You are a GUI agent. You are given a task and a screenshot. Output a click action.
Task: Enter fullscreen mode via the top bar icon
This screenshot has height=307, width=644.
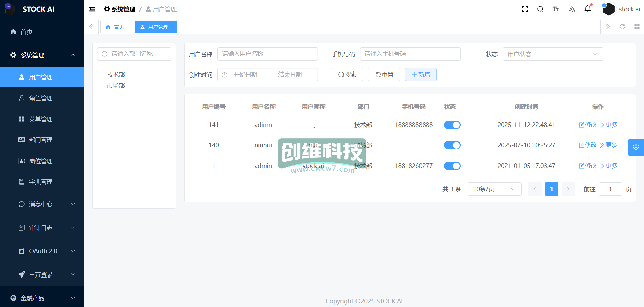coord(525,9)
